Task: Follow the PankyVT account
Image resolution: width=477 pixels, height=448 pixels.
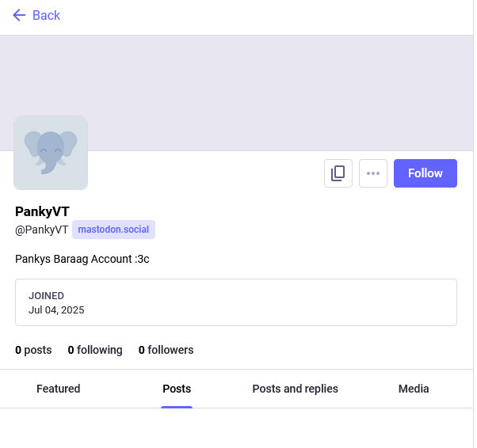Action: pos(425,173)
